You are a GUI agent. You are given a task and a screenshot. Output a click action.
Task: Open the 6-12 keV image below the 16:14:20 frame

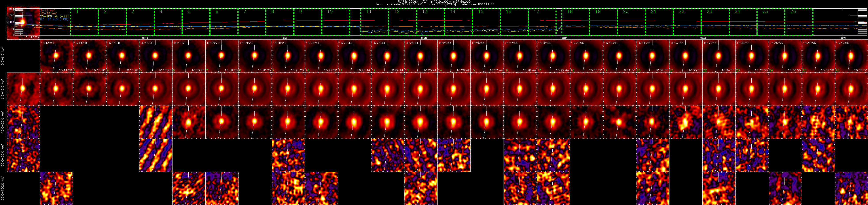click(89, 89)
